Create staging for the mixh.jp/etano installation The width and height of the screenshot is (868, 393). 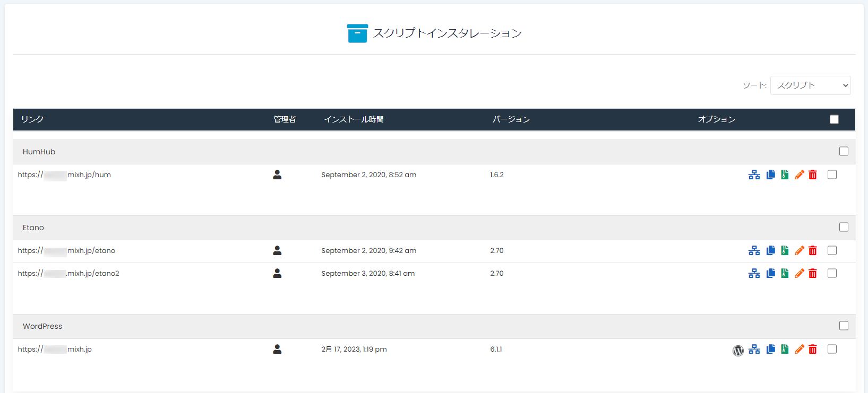[x=754, y=250]
